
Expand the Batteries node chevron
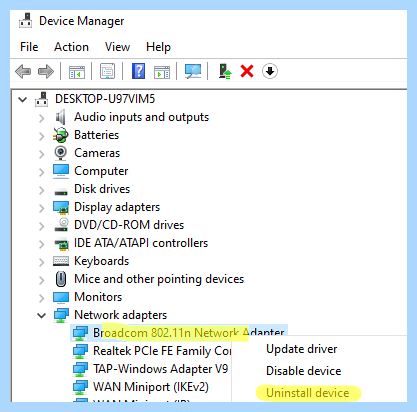click(x=41, y=136)
